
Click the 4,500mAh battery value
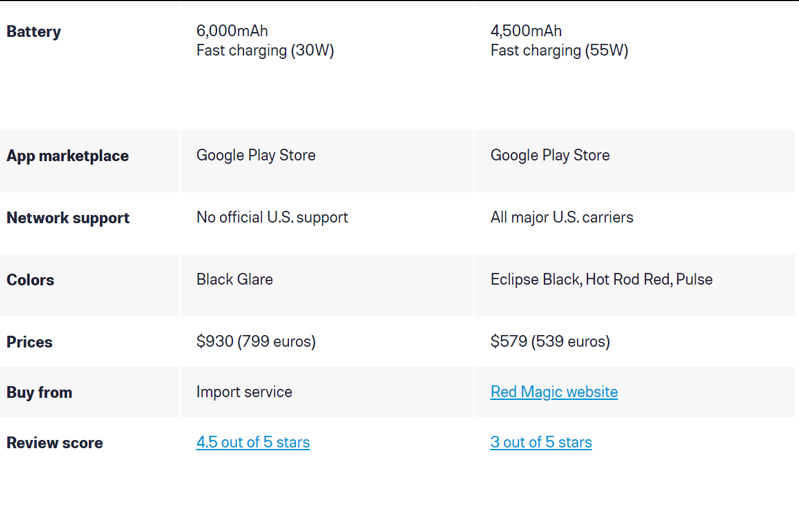click(526, 31)
